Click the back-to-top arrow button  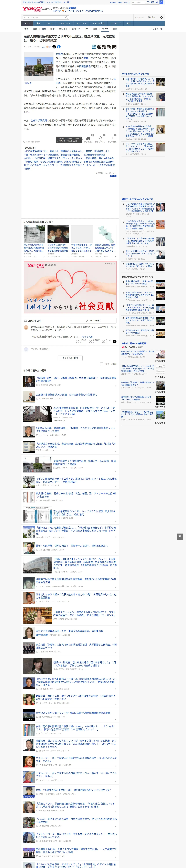180,537
